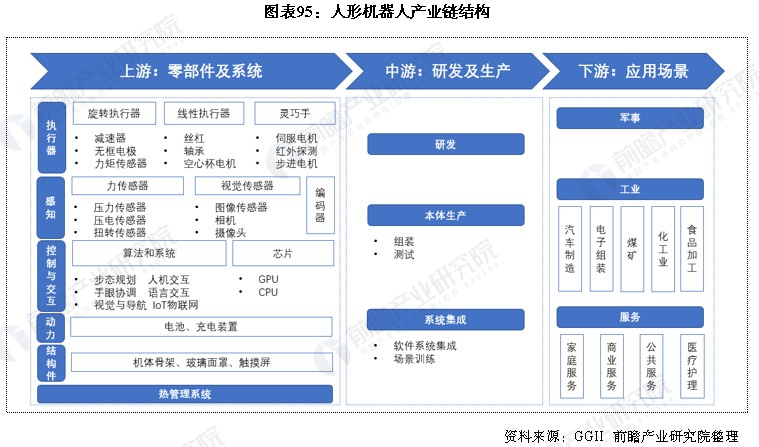Viewport: 759px width, 447px height.
Task: Click the 摄像头 list item
Action: [230, 232]
